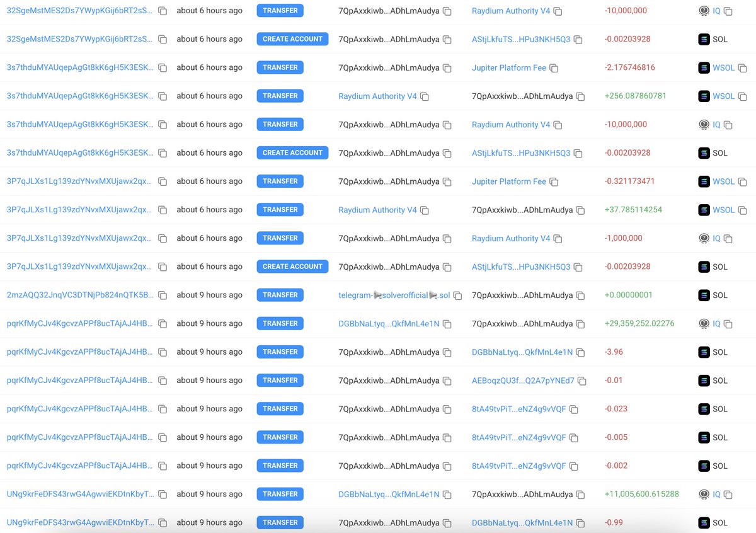
Task: Copy DGBbNaLtyq sender address in +11,005,600.615288 row
Action: click(x=447, y=495)
